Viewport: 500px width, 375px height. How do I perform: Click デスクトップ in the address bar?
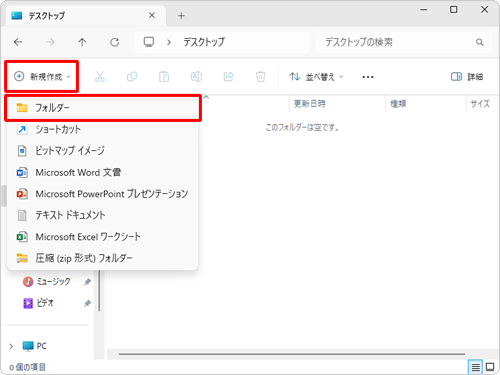tap(204, 42)
